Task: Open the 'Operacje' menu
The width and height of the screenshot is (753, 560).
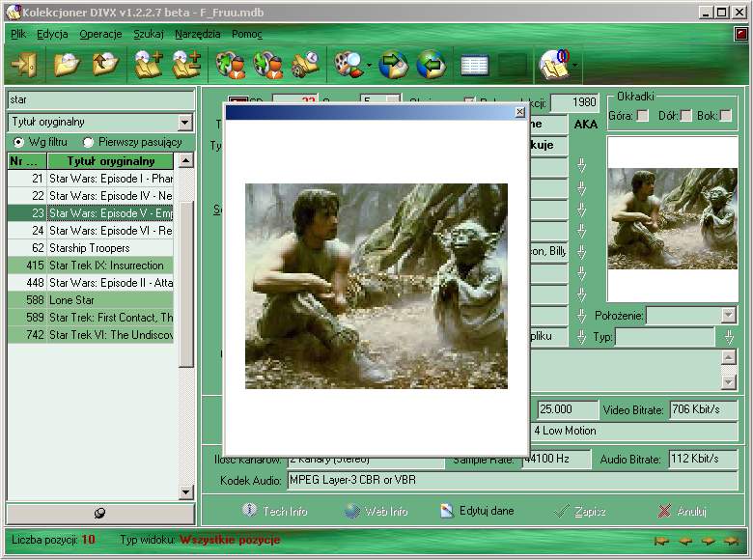Action: (100, 34)
